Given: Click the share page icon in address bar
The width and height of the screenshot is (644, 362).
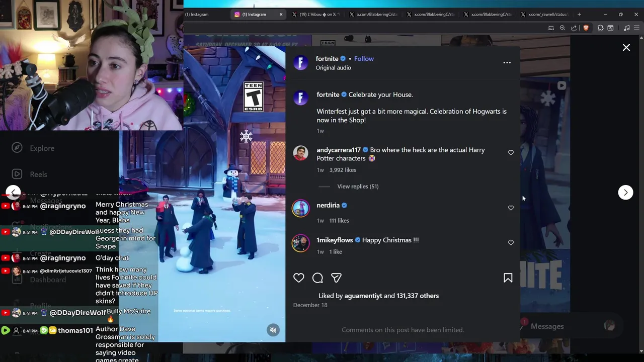Looking at the screenshot, I should (x=574, y=28).
